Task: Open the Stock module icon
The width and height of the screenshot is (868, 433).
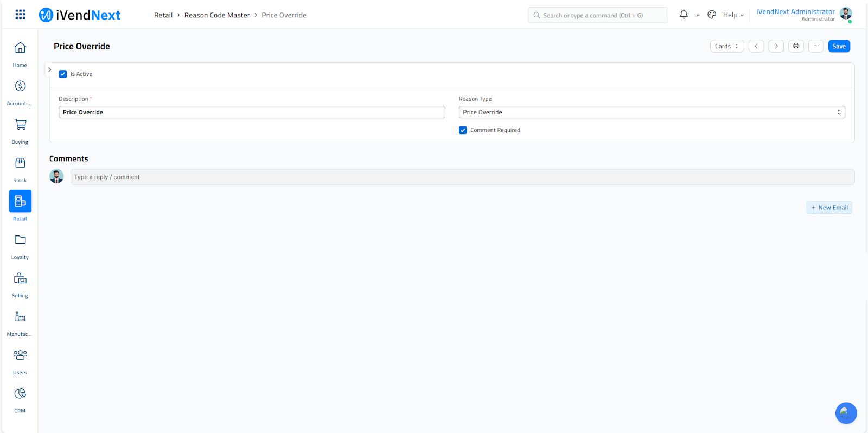Action: pos(20,163)
